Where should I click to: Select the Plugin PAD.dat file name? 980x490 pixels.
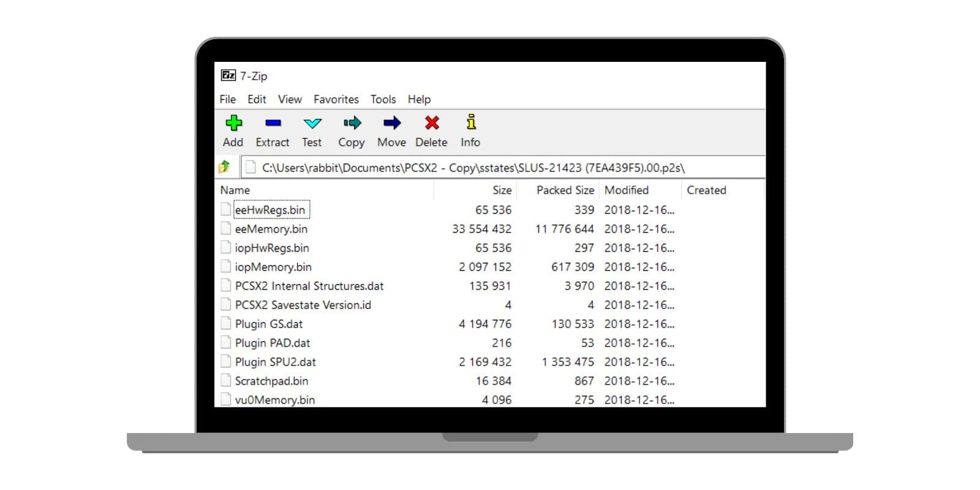[x=273, y=342]
